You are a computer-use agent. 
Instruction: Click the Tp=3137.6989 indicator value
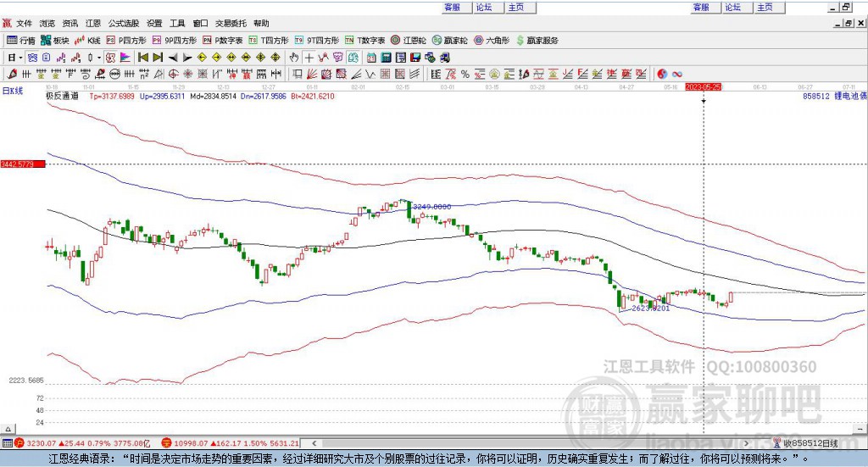tap(112, 96)
